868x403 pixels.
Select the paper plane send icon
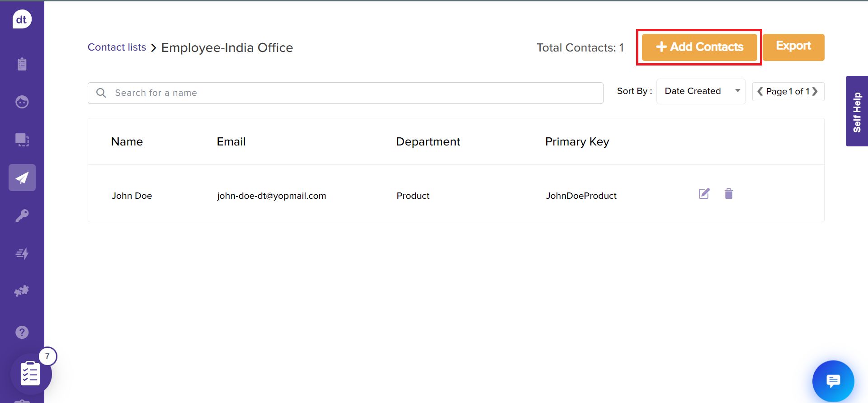22,178
